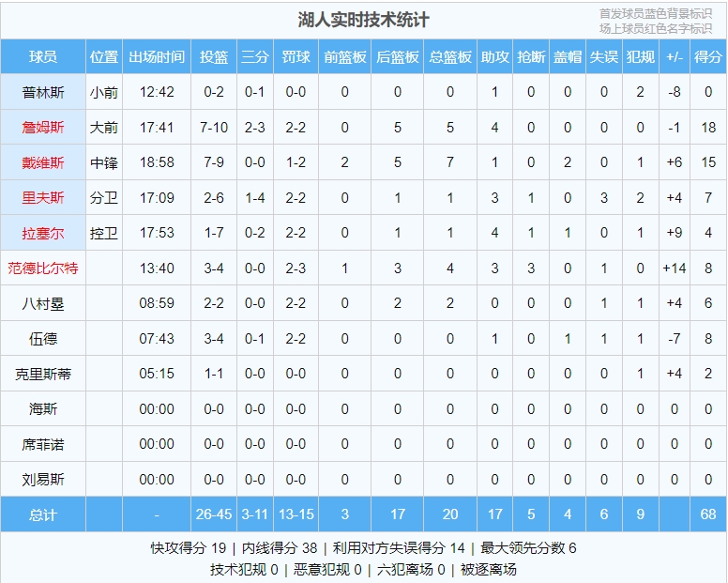Click the 罚球 column header

tap(296, 56)
